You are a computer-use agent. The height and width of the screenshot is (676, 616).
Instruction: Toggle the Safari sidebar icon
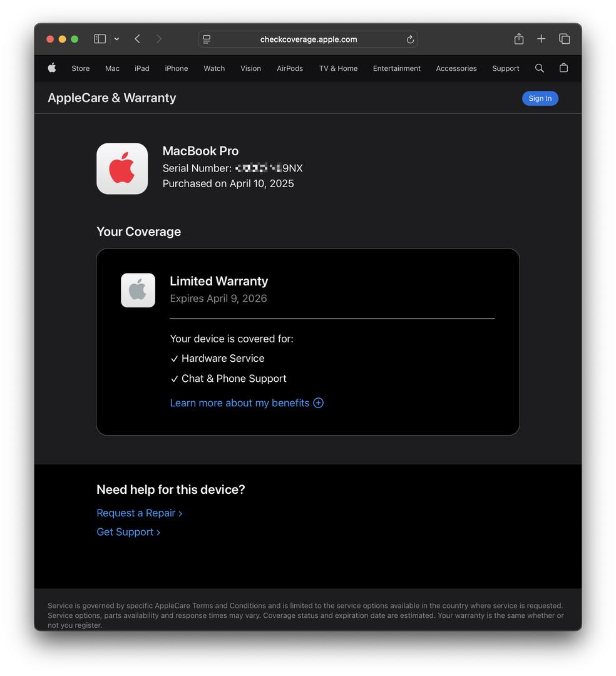click(100, 39)
